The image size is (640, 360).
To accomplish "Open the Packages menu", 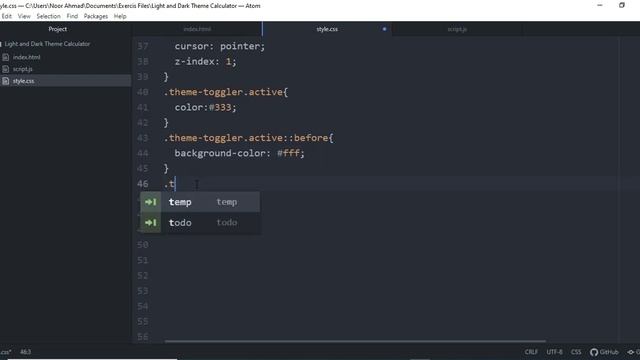I will (x=96, y=16).
